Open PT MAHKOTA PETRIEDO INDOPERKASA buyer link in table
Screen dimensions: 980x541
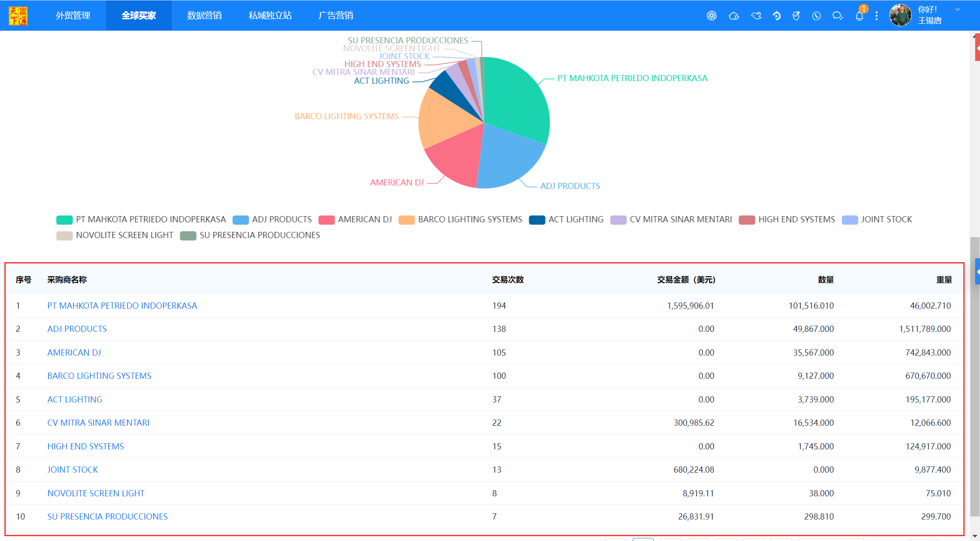[122, 306]
